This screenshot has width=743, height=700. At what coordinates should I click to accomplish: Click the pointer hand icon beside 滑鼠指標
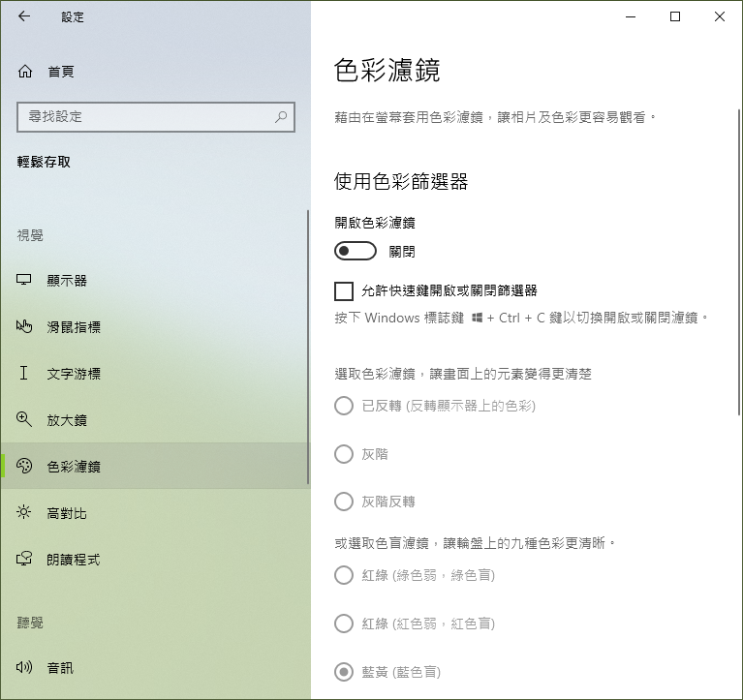pyautogui.click(x=23, y=326)
